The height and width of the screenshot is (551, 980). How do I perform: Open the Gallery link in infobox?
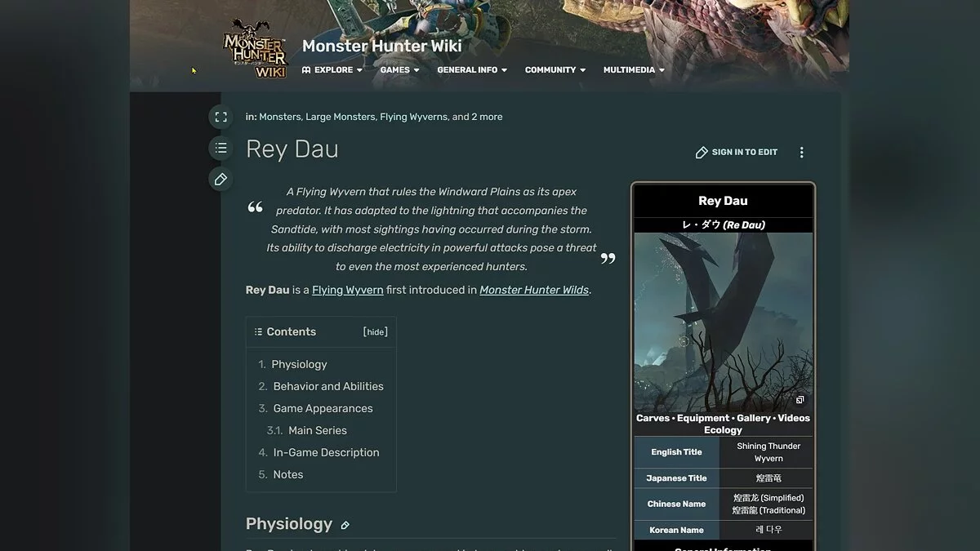[754, 418]
